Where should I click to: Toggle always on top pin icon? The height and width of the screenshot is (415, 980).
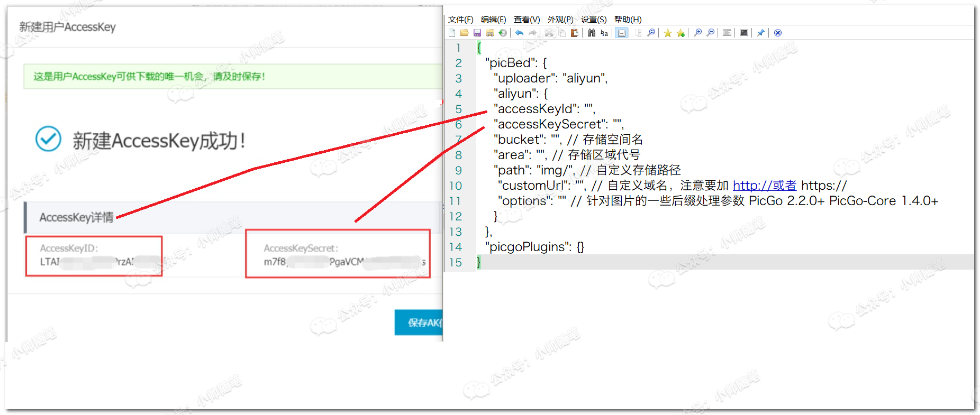[x=761, y=33]
